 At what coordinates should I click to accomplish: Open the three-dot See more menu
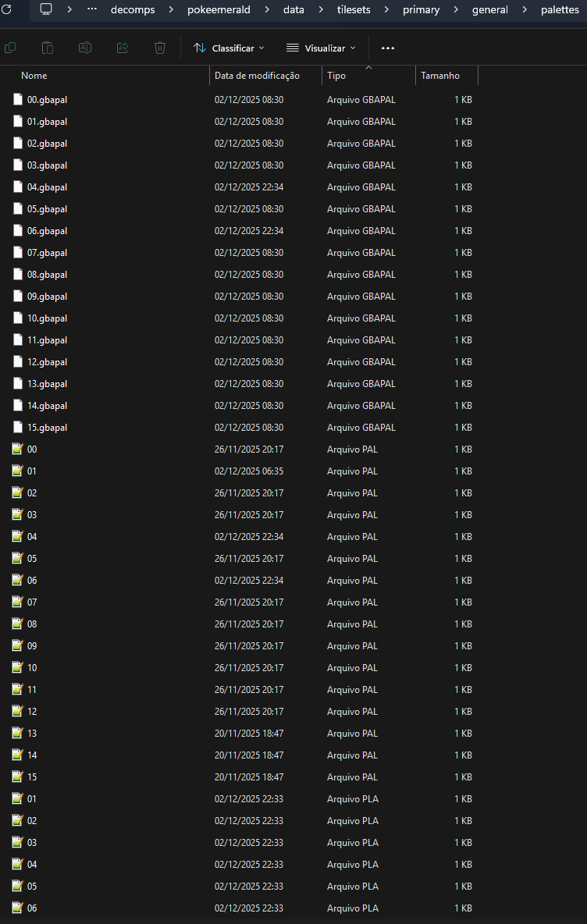pos(388,48)
